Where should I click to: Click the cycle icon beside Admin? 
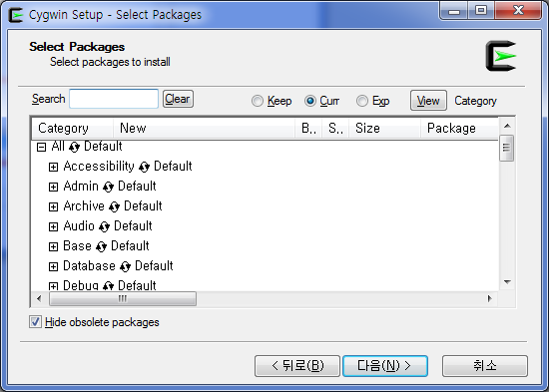click(x=108, y=187)
